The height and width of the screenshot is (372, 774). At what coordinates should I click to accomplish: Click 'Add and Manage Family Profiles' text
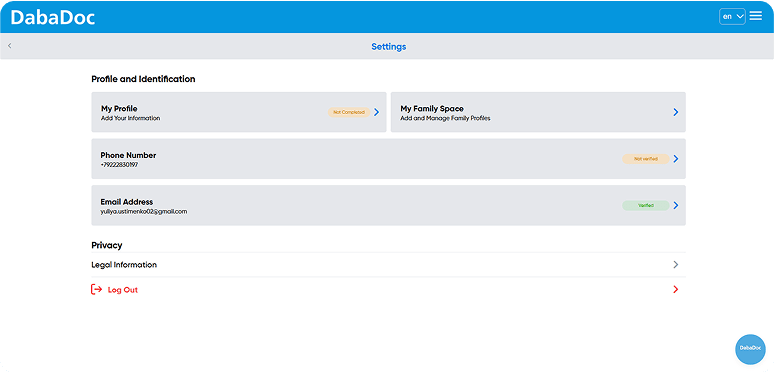[x=445, y=118]
